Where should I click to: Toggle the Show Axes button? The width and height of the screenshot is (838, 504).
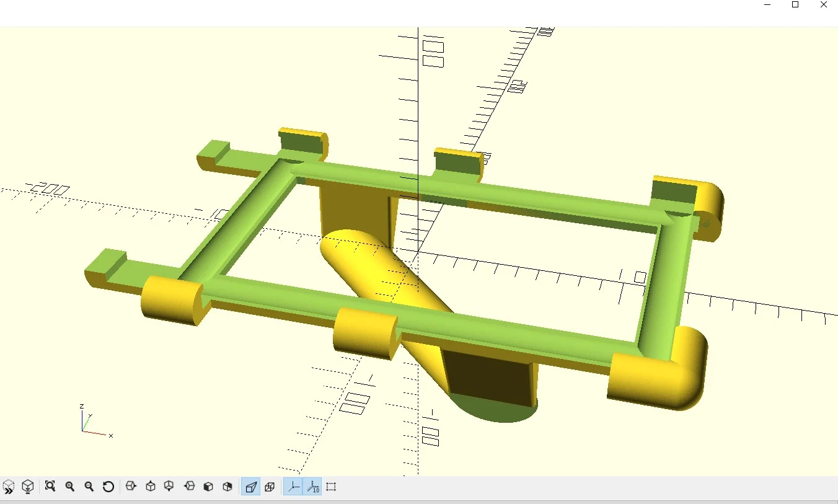[293, 487]
